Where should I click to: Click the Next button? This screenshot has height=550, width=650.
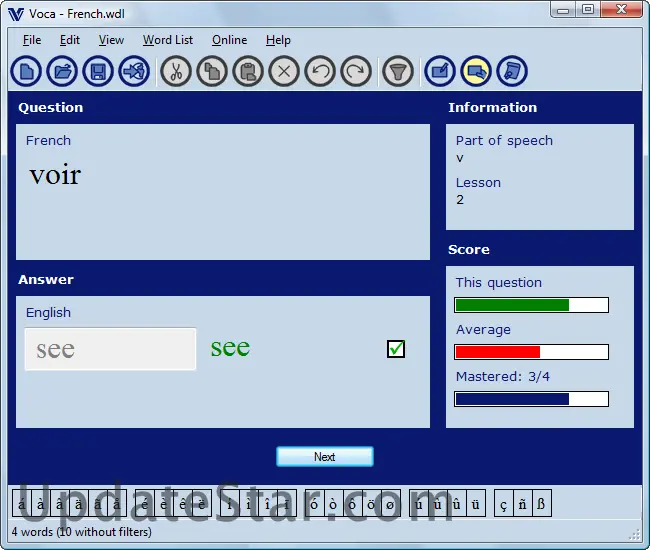325,457
